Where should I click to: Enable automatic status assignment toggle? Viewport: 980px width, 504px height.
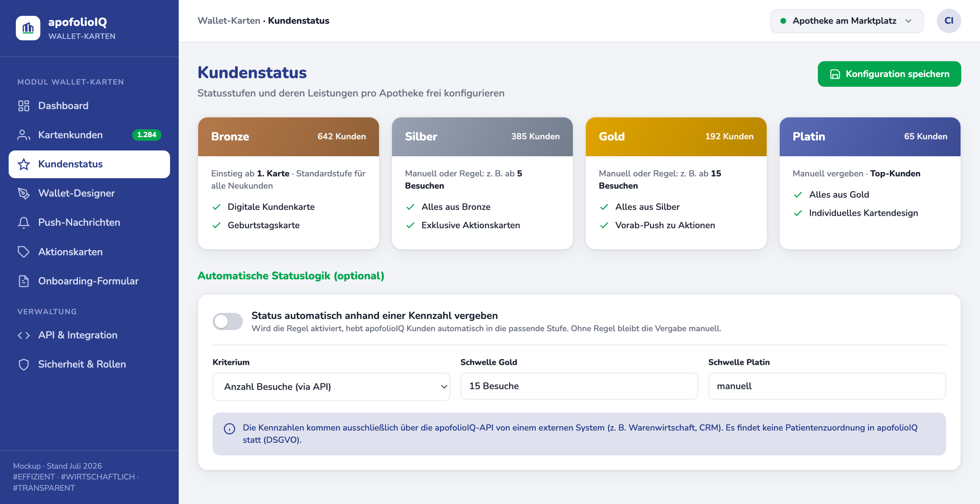227,321
